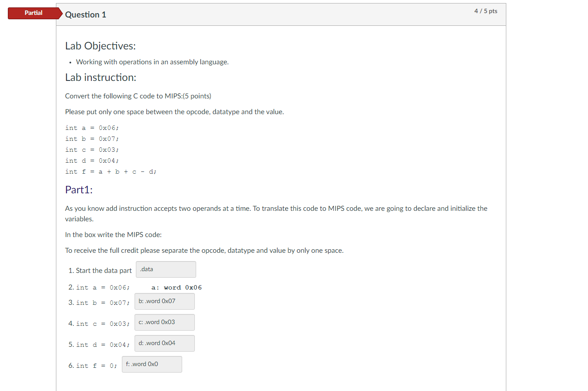This screenshot has height=391, width=588.
Task: Click the d: .word 0x04 answer field
Action: tap(164, 343)
